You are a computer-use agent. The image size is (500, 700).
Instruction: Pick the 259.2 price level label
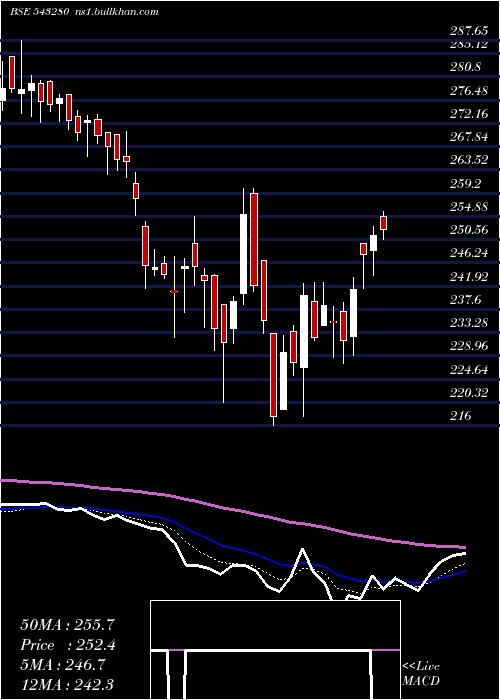click(465, 183)
